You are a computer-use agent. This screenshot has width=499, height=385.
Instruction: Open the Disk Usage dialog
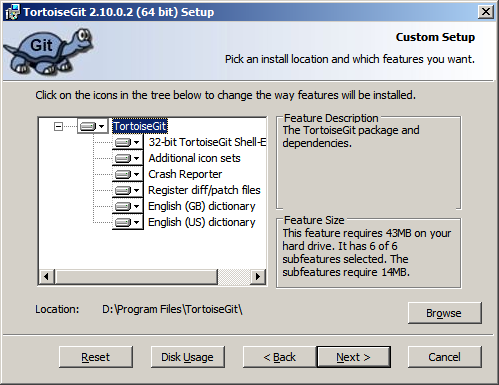pyautogui.click(x=188, y=357)
